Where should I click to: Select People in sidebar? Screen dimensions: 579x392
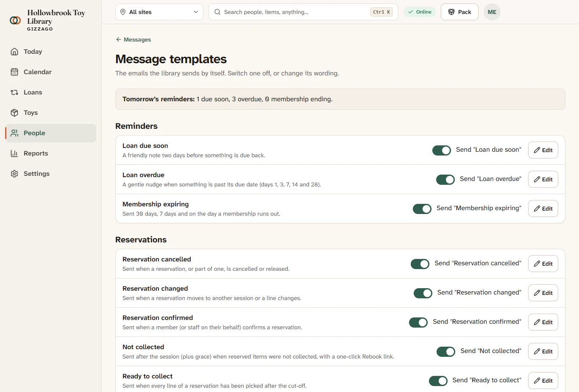tap(50, 133)
